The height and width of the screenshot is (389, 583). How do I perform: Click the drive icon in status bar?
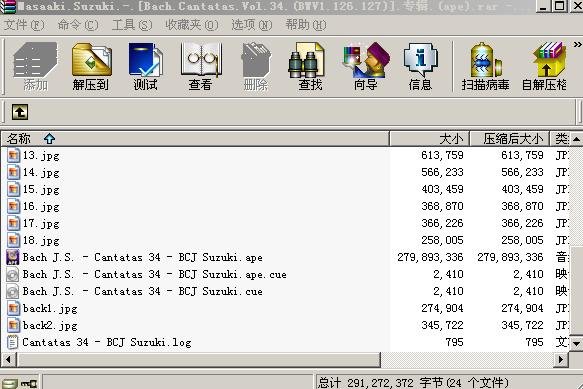9,384
